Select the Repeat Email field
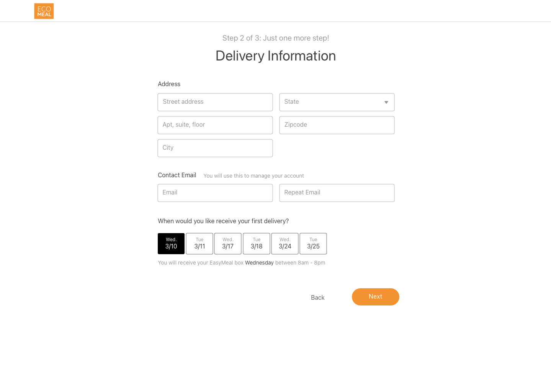551x392 pixels. pyautogui.click(x=337, y=193)
